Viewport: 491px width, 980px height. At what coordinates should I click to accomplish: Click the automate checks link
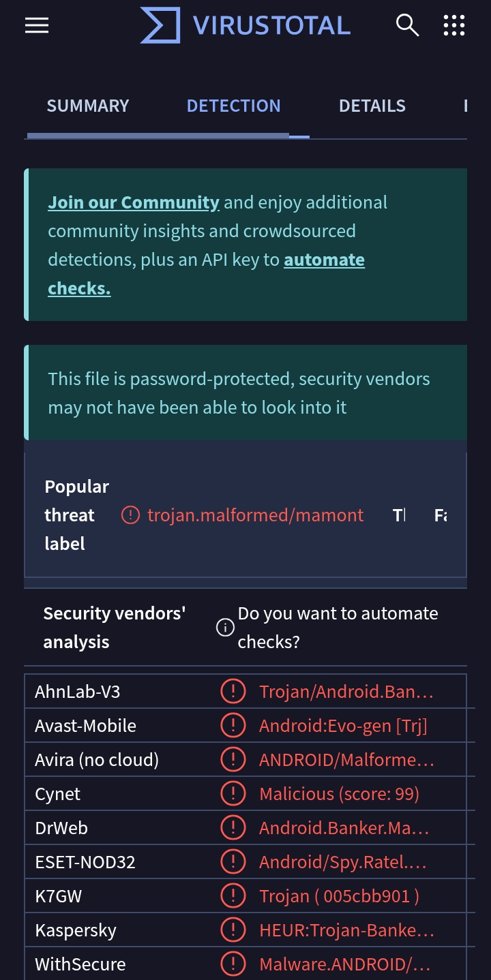click(324, 260)
